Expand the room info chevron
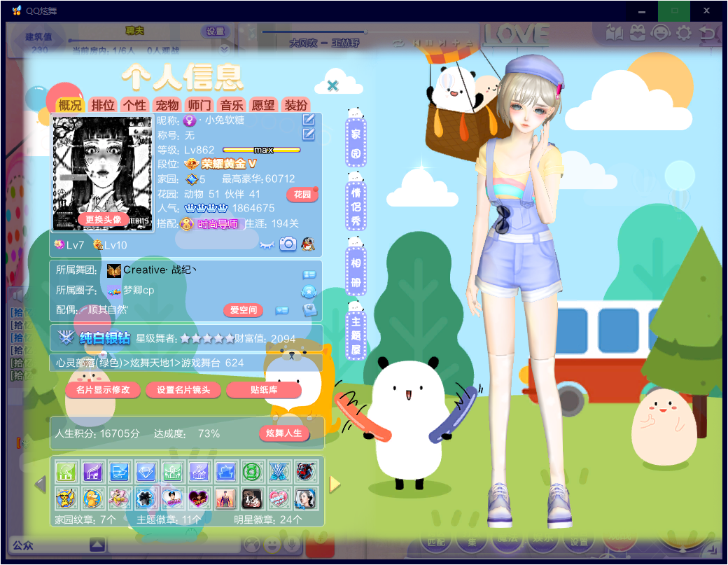This screenshot has height=565, width=728. pos(224,49)
